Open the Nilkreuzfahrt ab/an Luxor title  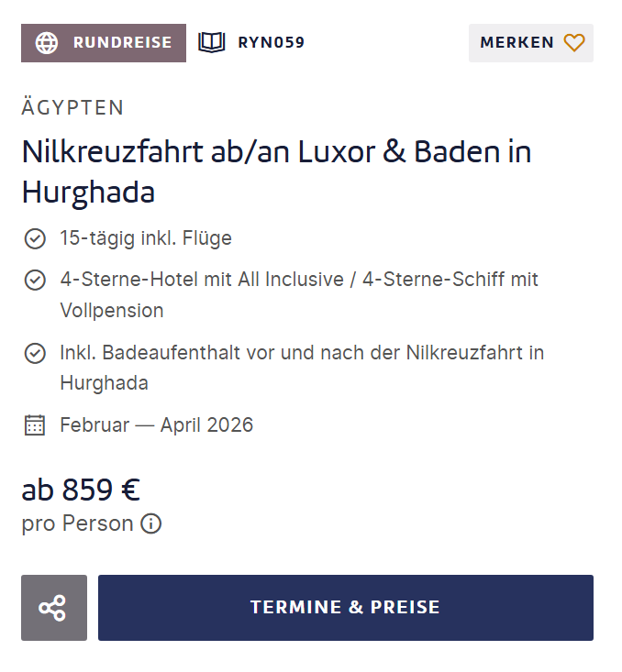(x=275, y=171)
